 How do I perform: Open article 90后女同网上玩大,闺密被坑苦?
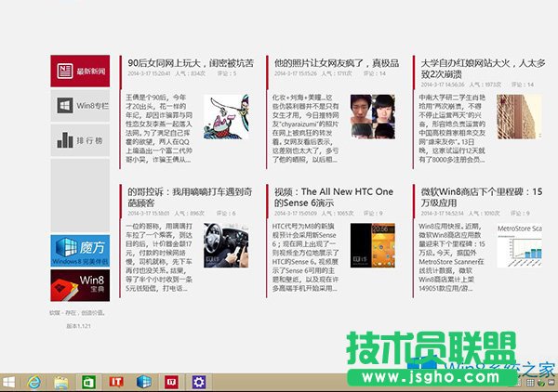[191, 63]
